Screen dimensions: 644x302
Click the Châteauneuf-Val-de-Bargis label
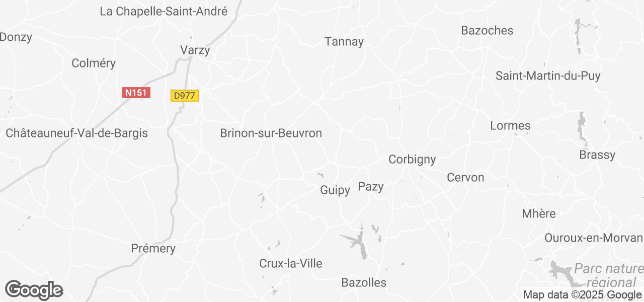point(77,133)
